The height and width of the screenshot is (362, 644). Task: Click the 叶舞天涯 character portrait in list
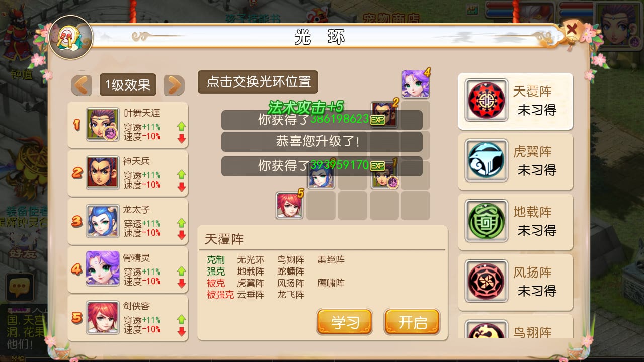pos(103,124)
